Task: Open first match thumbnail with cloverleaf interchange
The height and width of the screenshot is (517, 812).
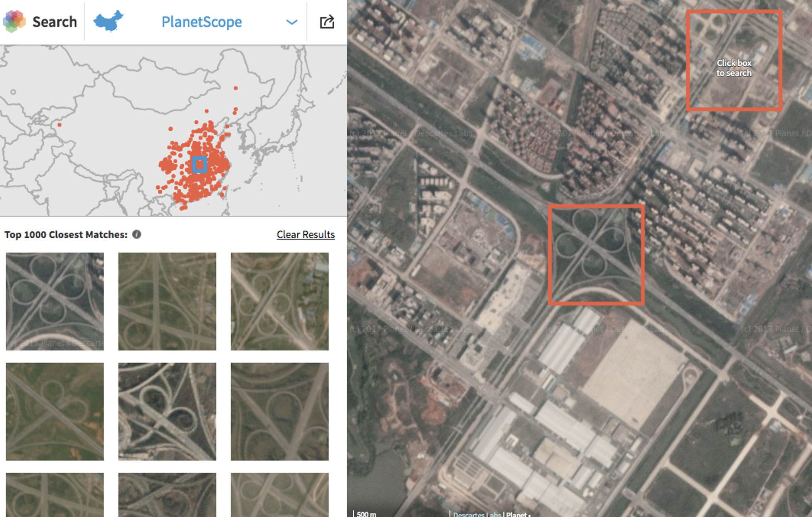Action: (x=55, y=301)
